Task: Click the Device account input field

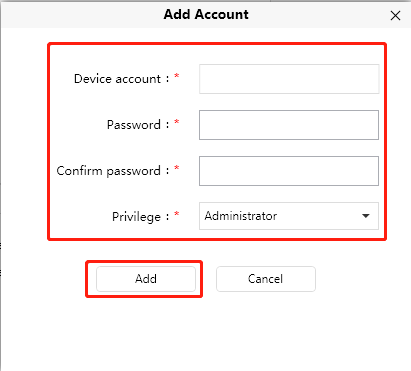Action: pyautogui.click(x=289, y=79)
